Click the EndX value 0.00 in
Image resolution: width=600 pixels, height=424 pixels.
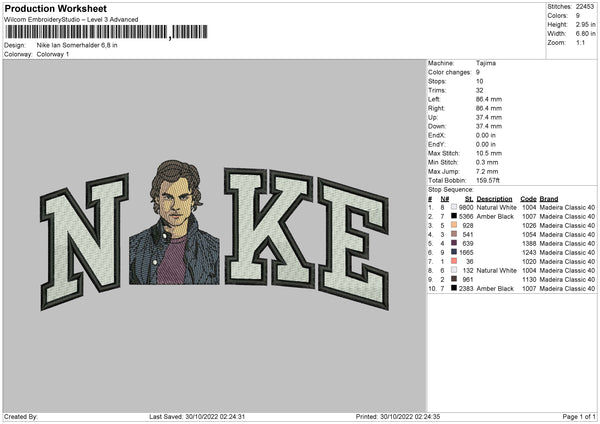click(486, 135)
